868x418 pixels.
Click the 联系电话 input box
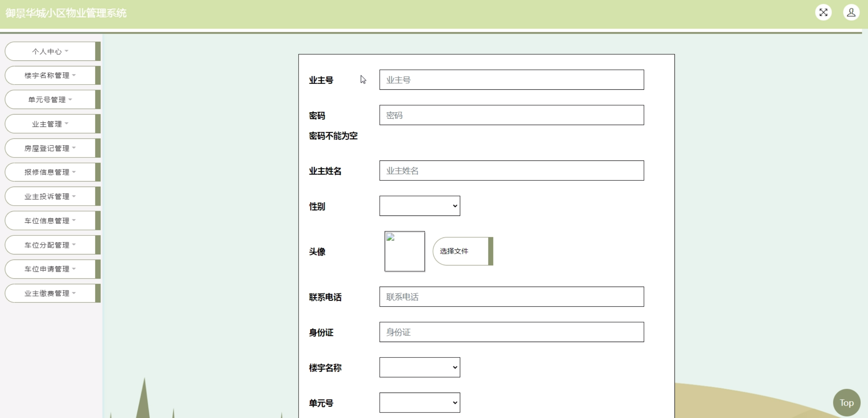tap(511, 297)
